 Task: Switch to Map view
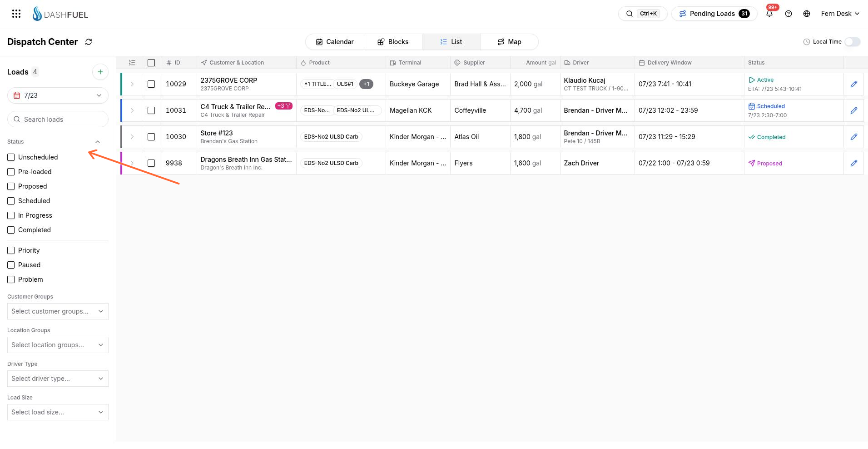pyautogui.click(x=509, y=42)
